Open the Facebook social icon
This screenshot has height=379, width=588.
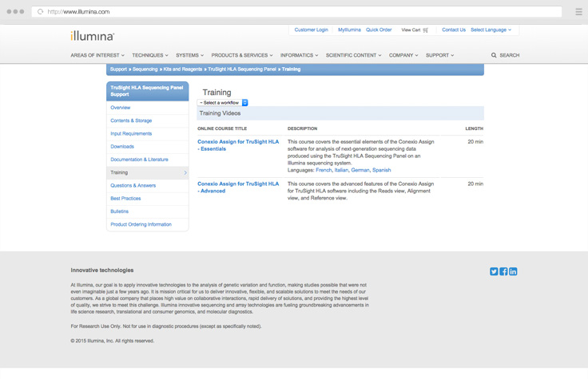[503, 271]
